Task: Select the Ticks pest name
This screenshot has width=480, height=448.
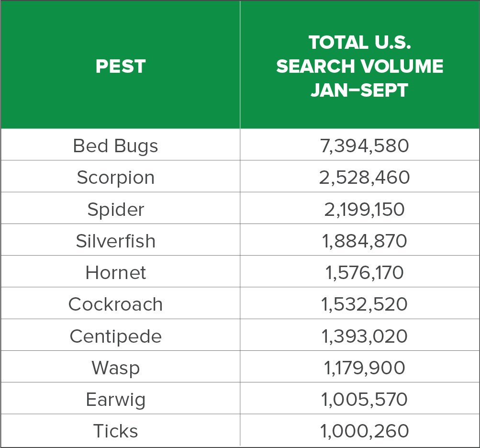Action: click(x=115, y=431)
